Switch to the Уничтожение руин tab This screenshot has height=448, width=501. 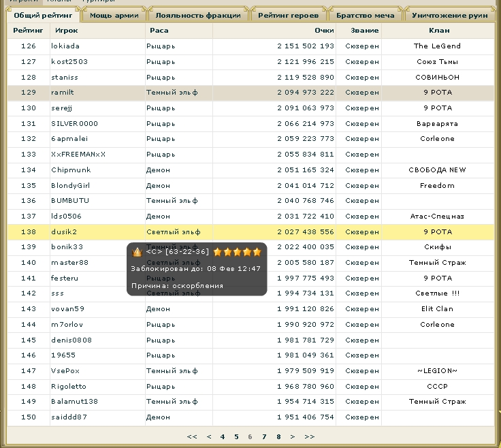point(450,15)
